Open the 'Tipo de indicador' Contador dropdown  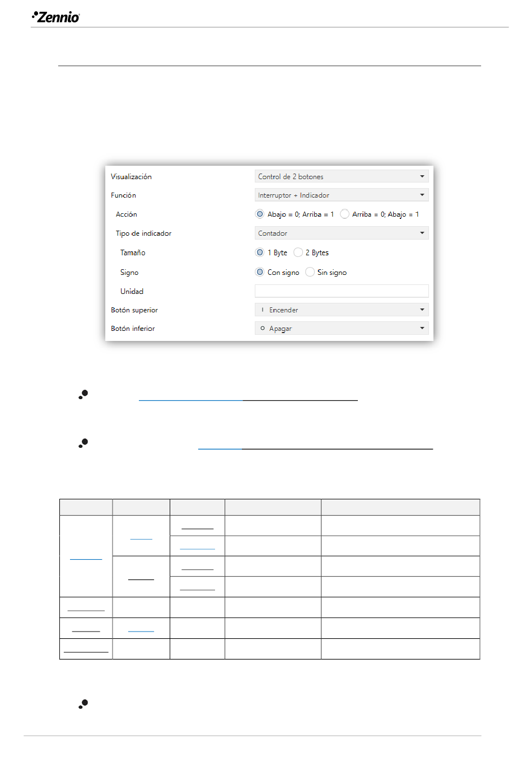341,233
